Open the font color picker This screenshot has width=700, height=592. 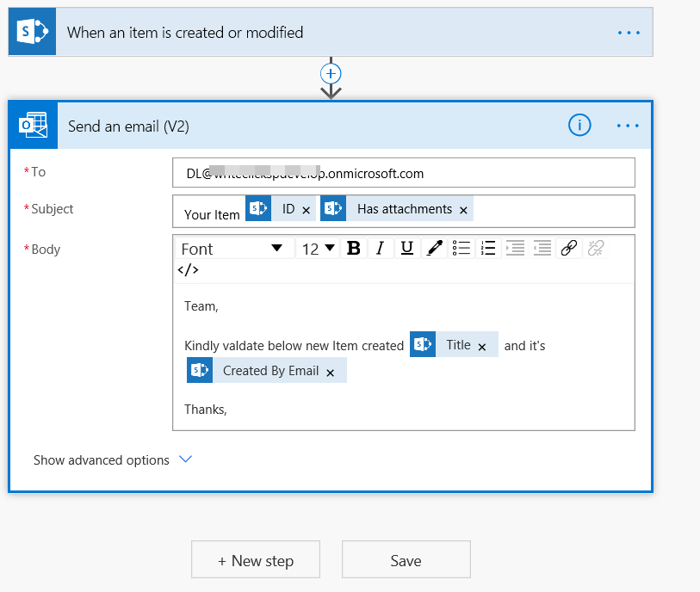click(434, 248)
